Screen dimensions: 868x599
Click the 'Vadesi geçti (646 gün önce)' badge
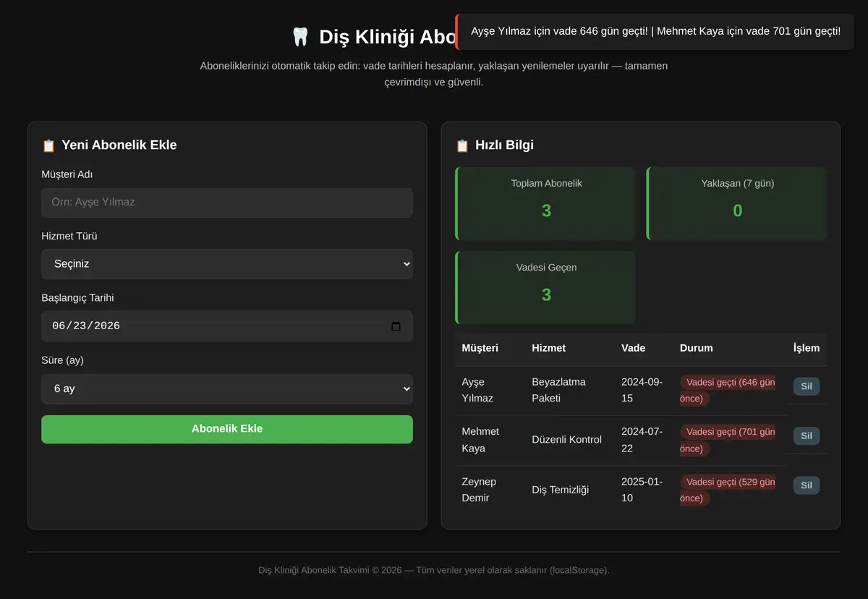point(728,390)
